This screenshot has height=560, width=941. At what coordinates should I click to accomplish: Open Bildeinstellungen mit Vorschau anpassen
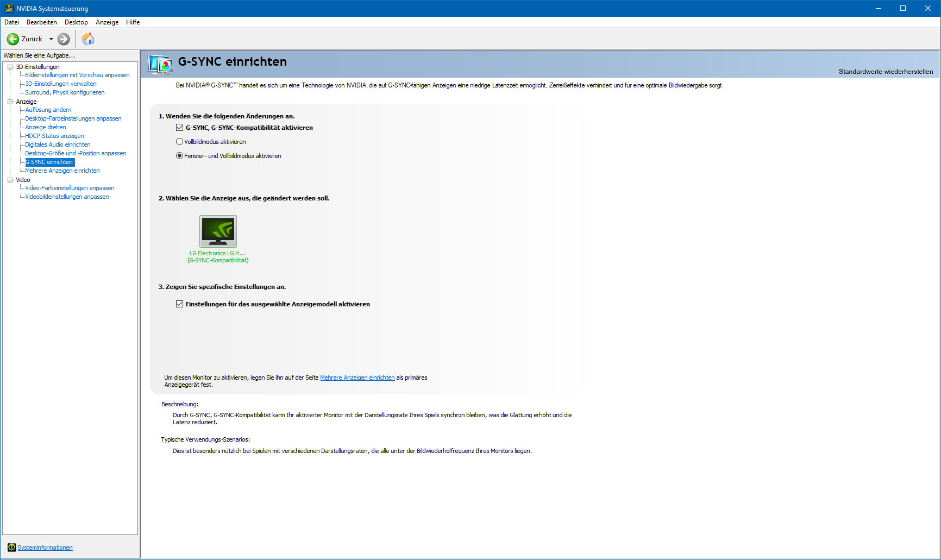77,75
